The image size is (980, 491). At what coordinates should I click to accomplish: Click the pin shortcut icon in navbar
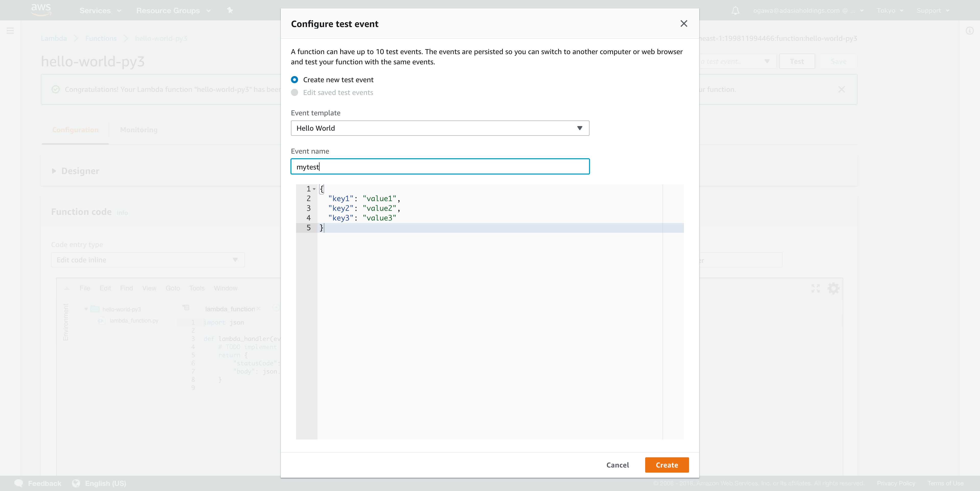click(230, 10)
